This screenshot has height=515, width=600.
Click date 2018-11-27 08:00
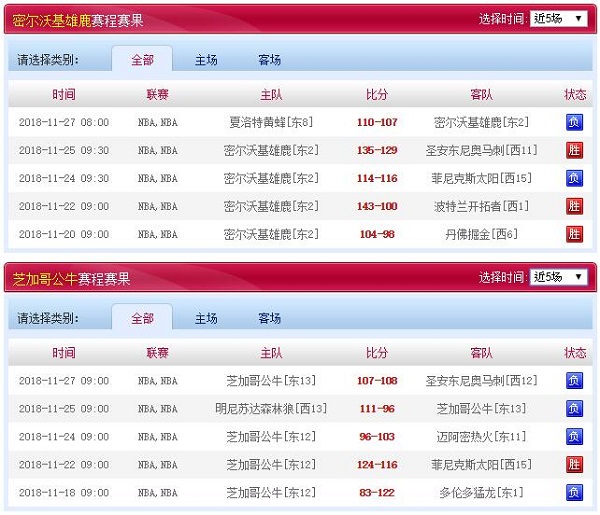click(64, 122)
